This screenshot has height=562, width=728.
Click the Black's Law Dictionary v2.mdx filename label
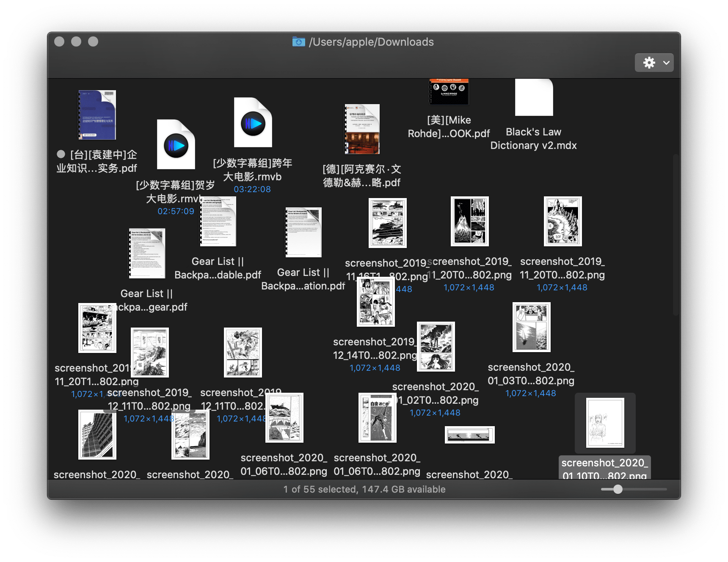(x=533, y=139)
